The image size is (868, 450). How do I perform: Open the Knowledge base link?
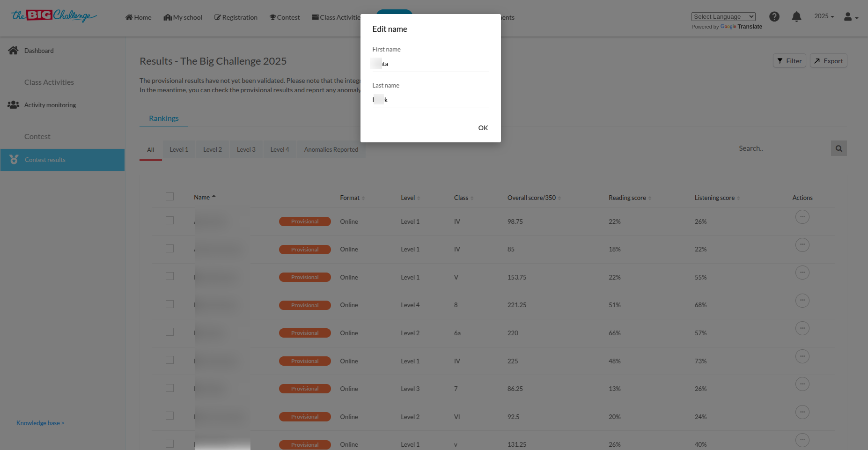coord(40,423)
